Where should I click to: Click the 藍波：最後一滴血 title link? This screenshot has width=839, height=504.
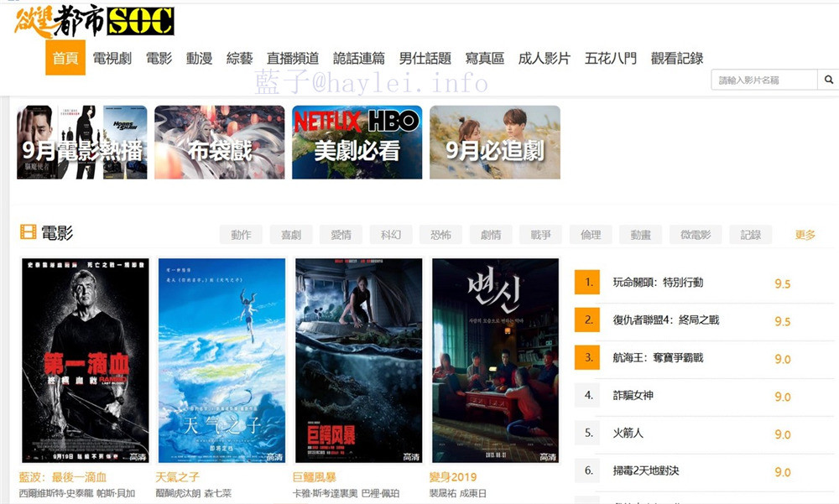(x=63, y=476)
